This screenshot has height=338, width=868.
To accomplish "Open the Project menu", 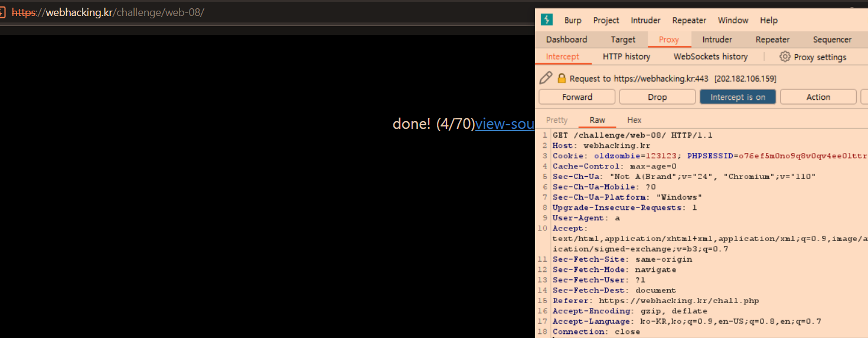I will 606,20.
